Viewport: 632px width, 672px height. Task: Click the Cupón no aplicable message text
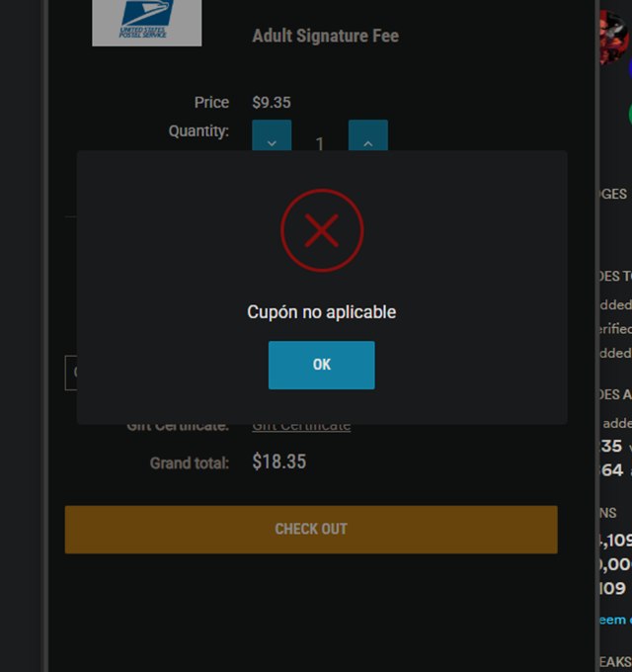click(x=322, y=312)
